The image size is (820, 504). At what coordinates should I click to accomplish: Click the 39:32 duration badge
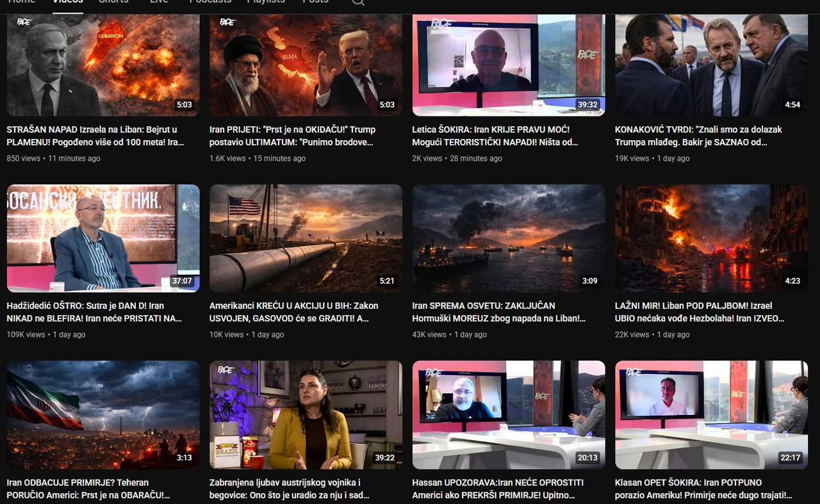587,105
